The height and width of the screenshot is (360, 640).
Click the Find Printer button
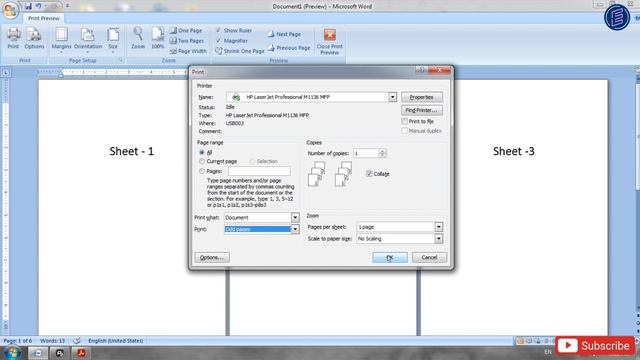click(x=422, y=110)
